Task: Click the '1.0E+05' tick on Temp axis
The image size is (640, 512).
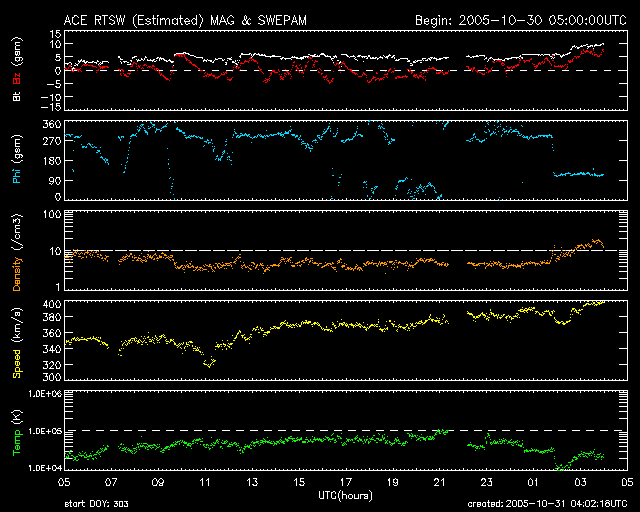Action: click(45, 431)
